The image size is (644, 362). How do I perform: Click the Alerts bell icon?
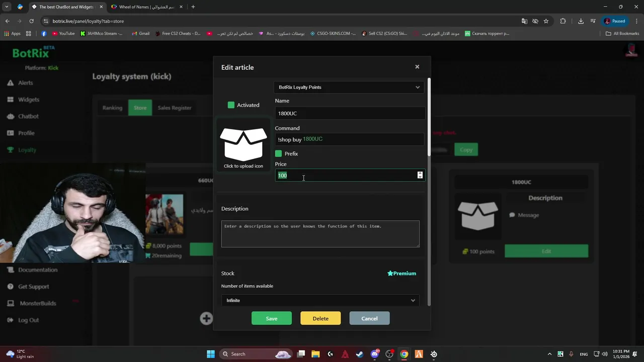[10, 83]
